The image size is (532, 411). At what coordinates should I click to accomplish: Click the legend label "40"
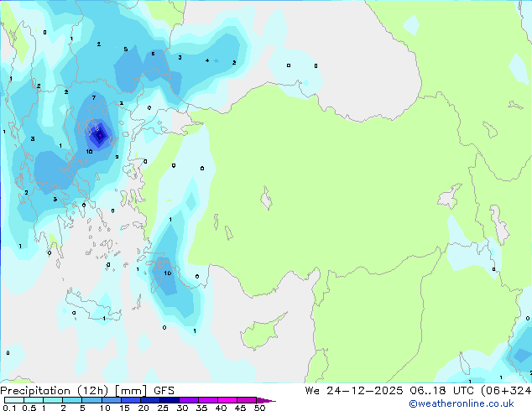pos(221,408)
